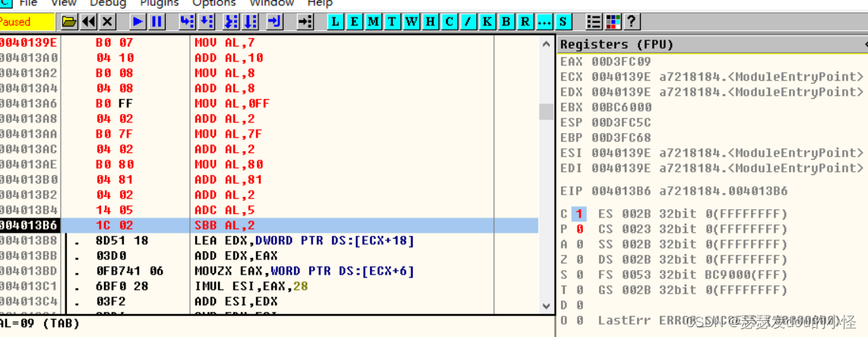This screenshot has width=868, height=337.
Task: Click address 0040139E at top row
Action: click(x=30, y=42)
